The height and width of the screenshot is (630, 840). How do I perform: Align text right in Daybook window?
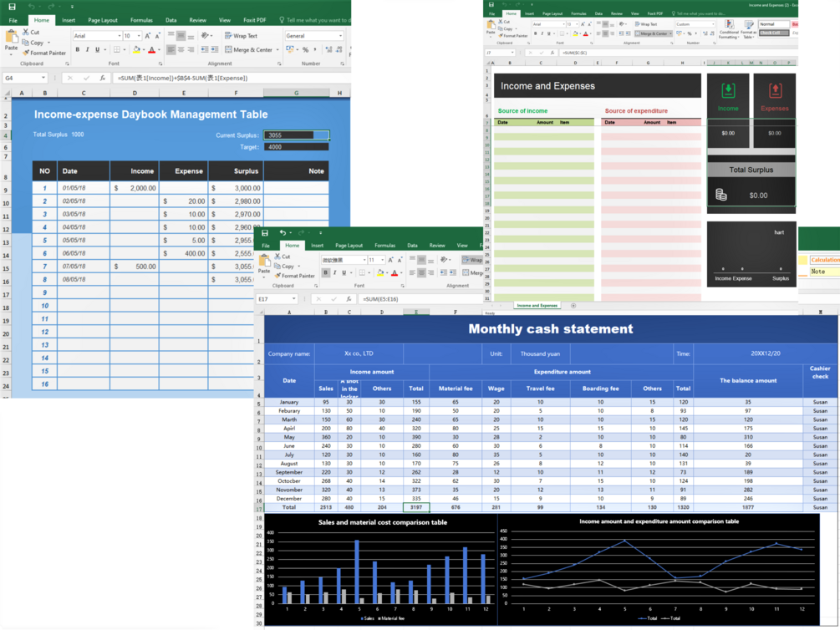point(191,50)
